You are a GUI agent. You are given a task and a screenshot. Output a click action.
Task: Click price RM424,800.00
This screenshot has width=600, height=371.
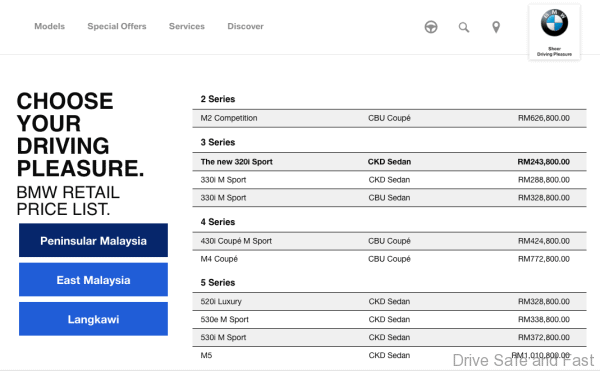[x=544, y=241]
